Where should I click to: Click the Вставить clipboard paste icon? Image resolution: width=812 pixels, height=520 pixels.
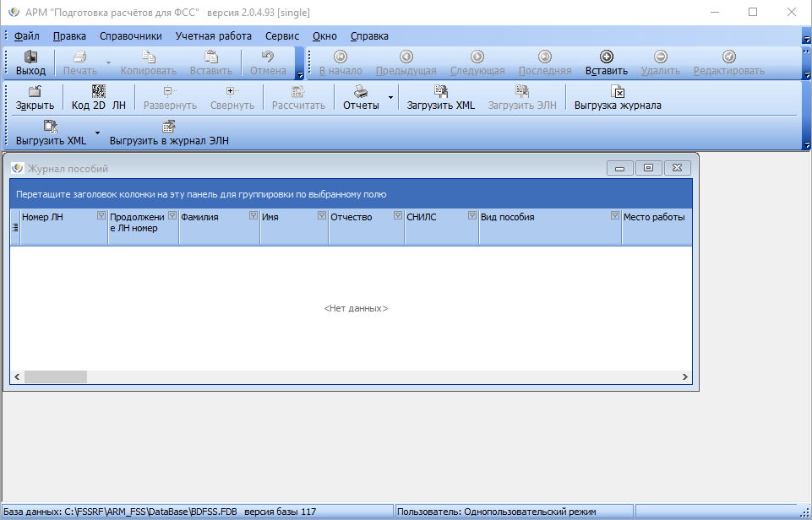[x=210, y=57]
